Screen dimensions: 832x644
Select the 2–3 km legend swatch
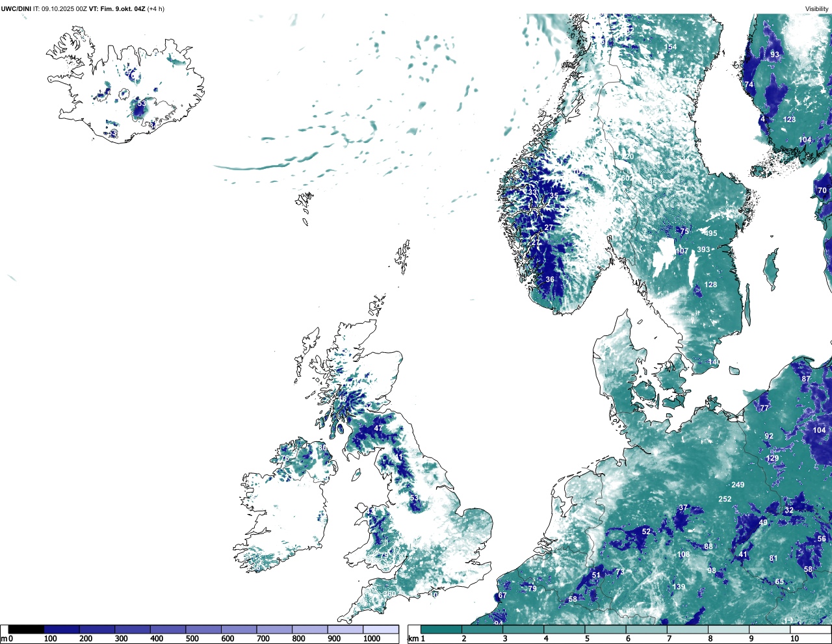(x=482, y=629)
